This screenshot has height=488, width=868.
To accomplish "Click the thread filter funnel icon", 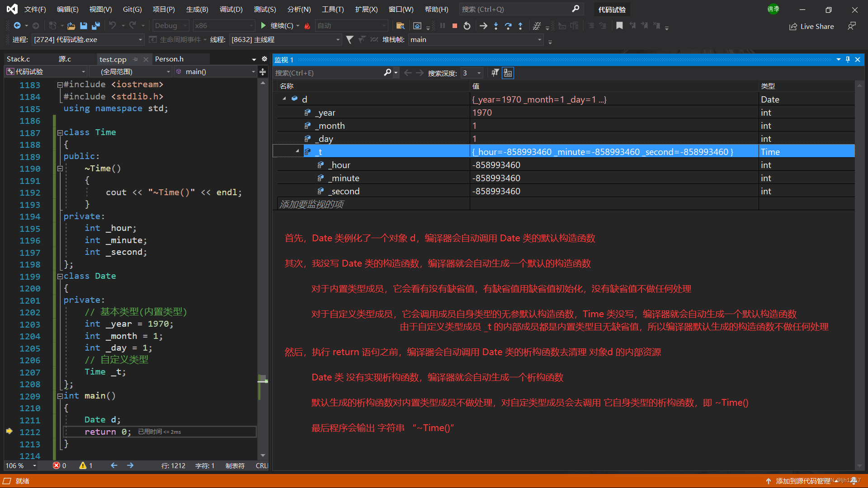I will pos(349,40).
